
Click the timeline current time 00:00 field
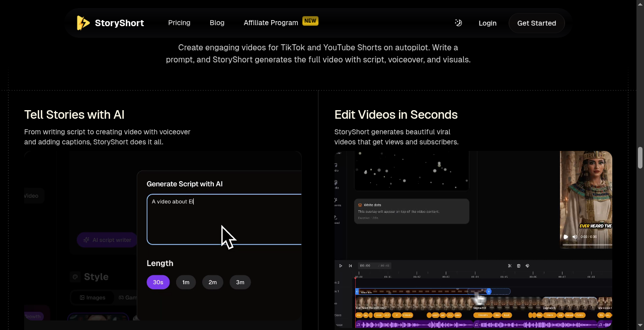tap(365, 266)
